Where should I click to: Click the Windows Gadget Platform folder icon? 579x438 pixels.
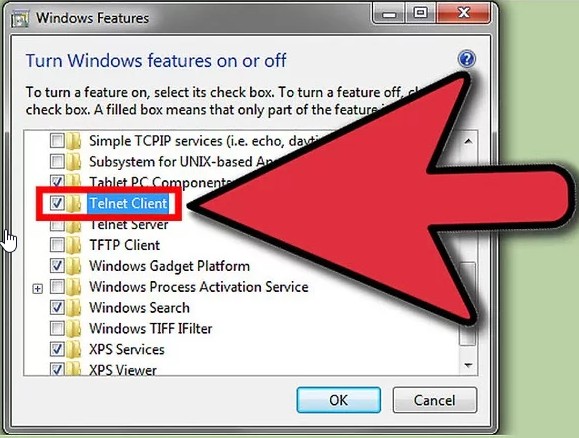[74, 266]
